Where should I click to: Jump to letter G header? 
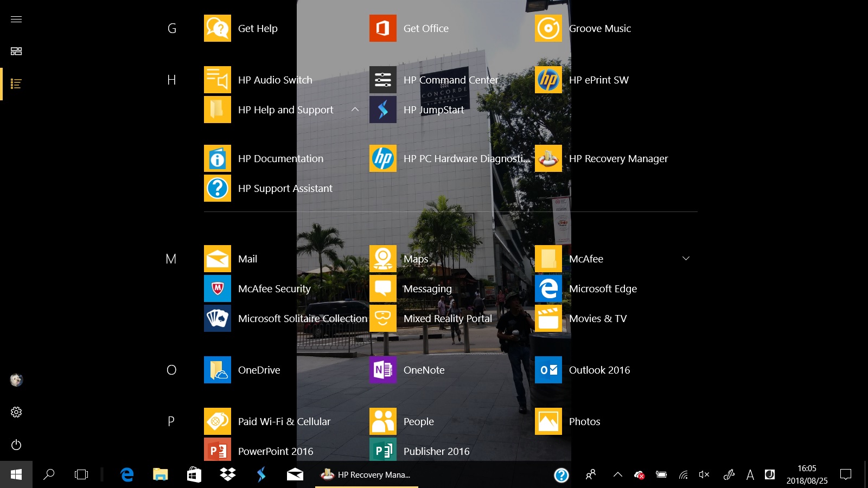coord(171,28)
